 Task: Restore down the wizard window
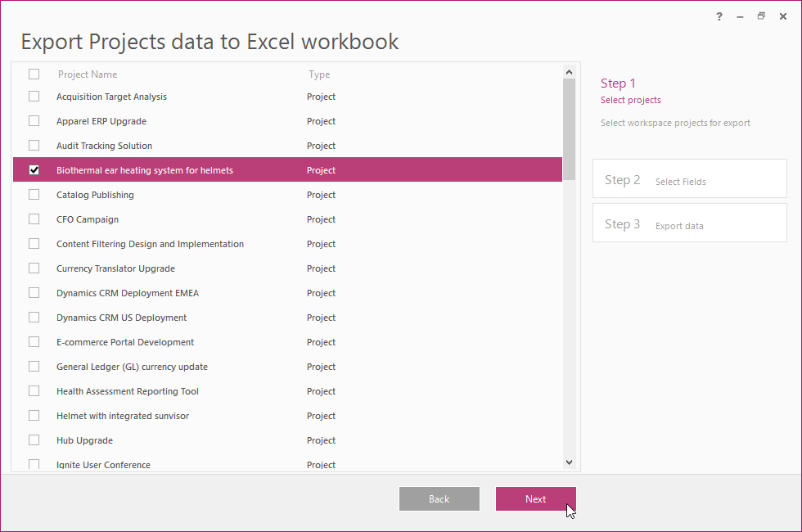pyautogui.click(x=762, y=16)
